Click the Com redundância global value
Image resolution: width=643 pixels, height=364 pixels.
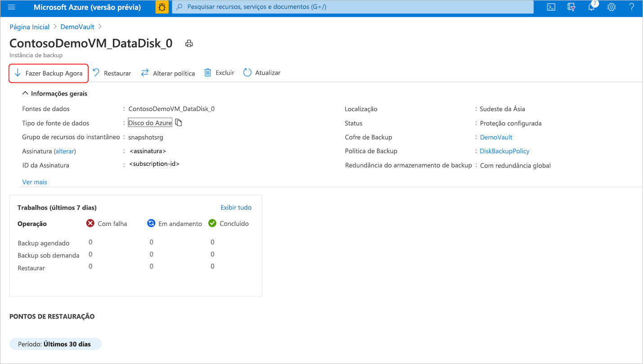tap(515, 165)
